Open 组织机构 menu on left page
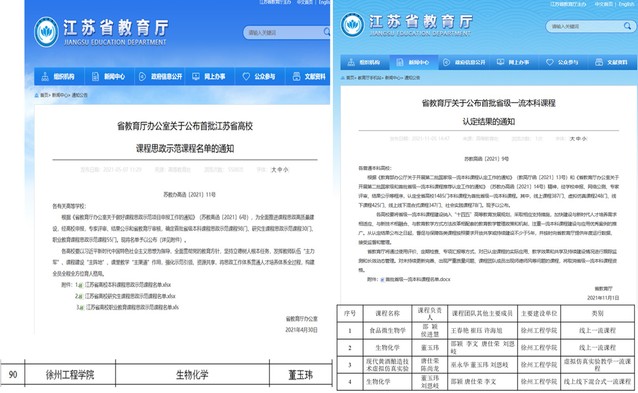Viewport: 638px width, 393px height. (x=59, y=76)
